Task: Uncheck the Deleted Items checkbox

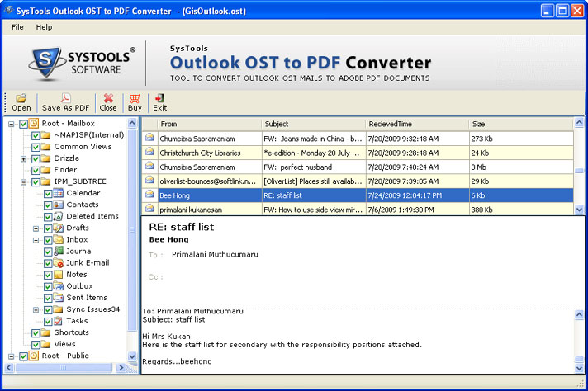Action: pos(48,216)
